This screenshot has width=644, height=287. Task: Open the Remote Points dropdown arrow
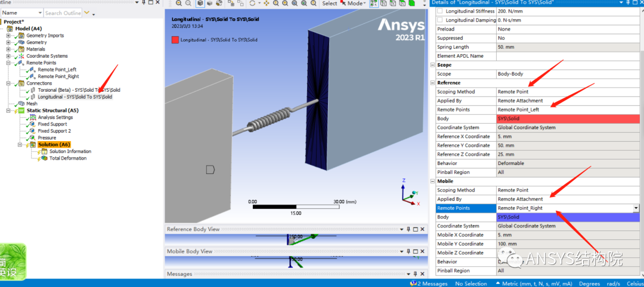pyautogui.click(x=636, y=208)
